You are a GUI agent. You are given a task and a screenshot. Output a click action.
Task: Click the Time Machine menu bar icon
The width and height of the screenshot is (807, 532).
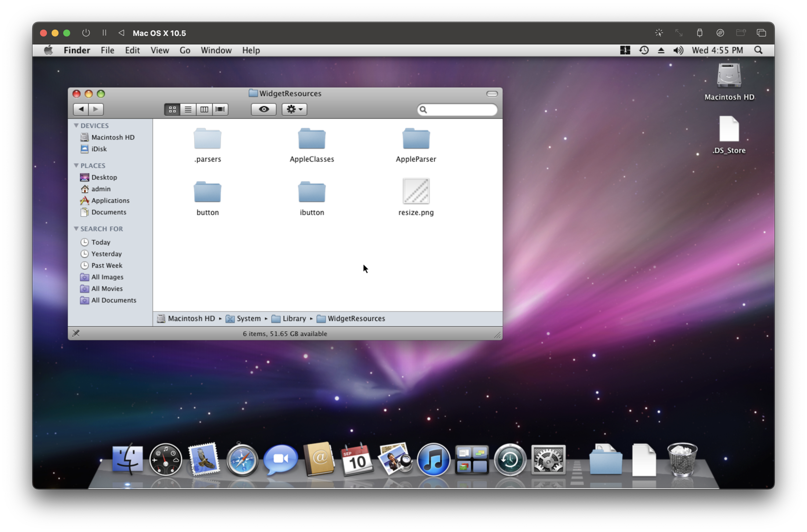click(644, 50)
